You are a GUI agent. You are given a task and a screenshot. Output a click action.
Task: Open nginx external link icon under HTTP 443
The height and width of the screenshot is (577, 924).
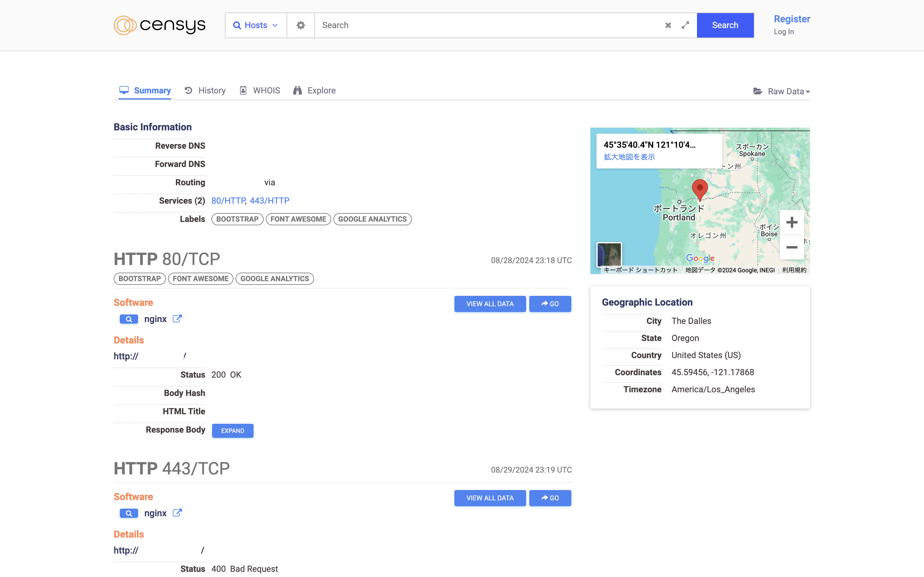click(x=177, y=513)
